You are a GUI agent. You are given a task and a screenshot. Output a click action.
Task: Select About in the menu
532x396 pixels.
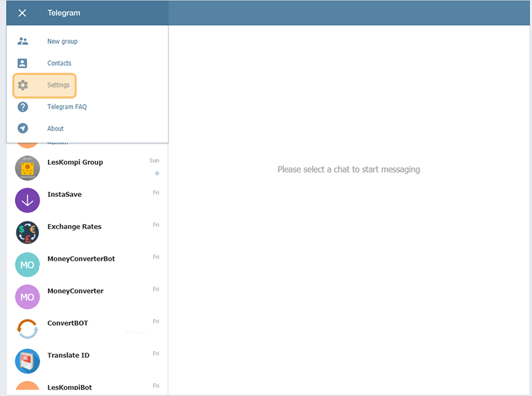click(56, 128)
